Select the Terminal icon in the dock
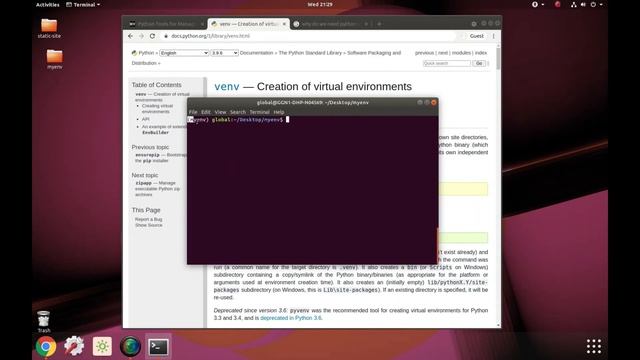 (158, 347)
